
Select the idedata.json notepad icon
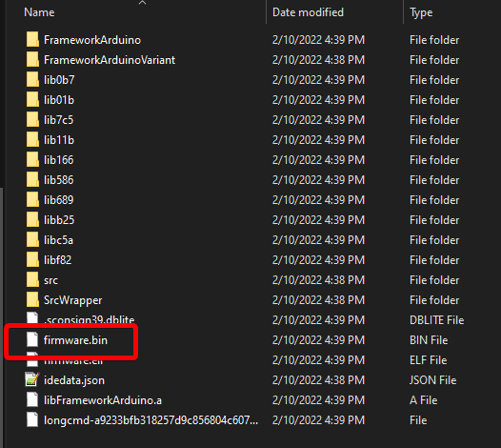[x=32, y=379]
